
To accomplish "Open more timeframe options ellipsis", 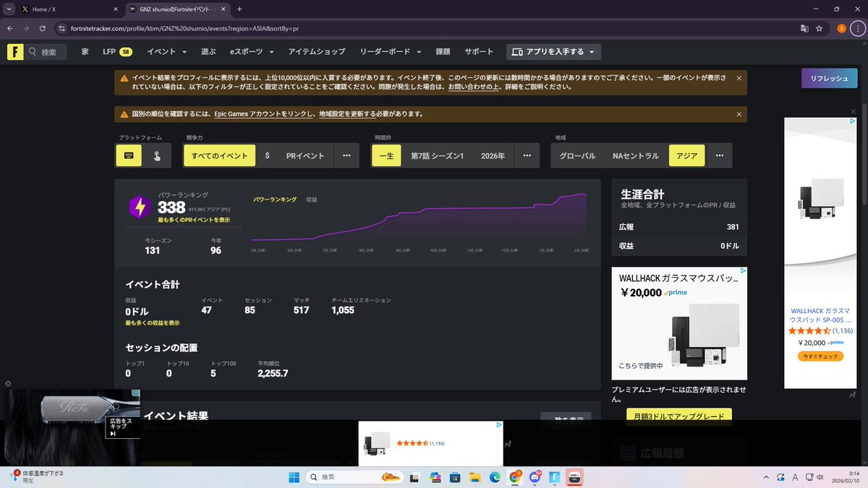I will click(527, 155).
